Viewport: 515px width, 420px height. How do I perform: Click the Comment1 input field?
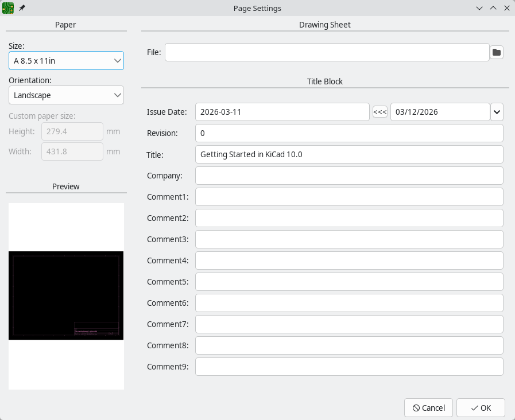click(x=349, y=197)
